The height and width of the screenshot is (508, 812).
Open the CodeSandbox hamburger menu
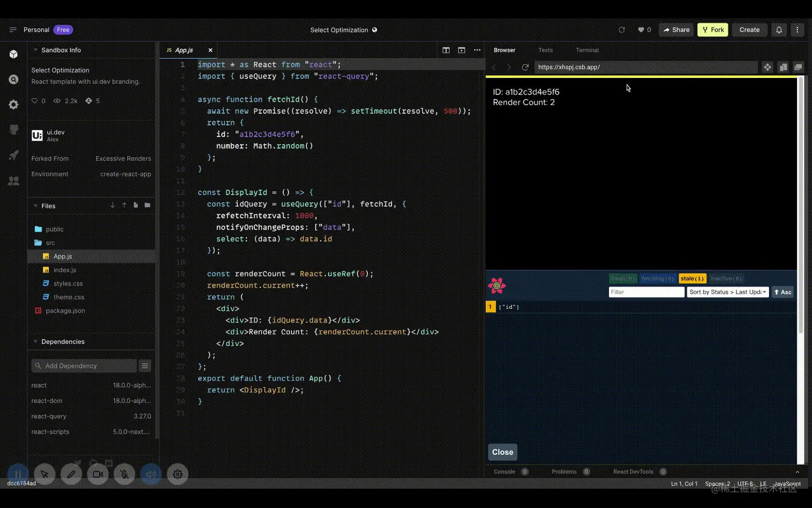[13, 30]
